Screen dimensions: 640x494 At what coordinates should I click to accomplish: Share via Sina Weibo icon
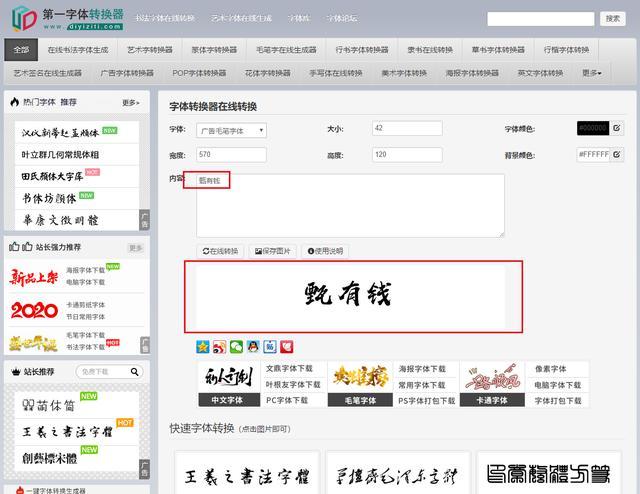click(219, 347)
